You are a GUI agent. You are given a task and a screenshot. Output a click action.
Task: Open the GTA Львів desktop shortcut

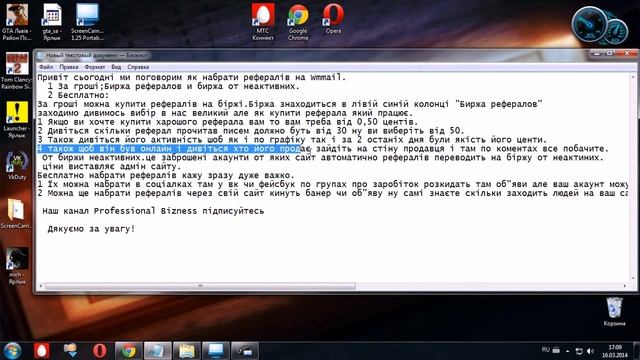(17, 21)
